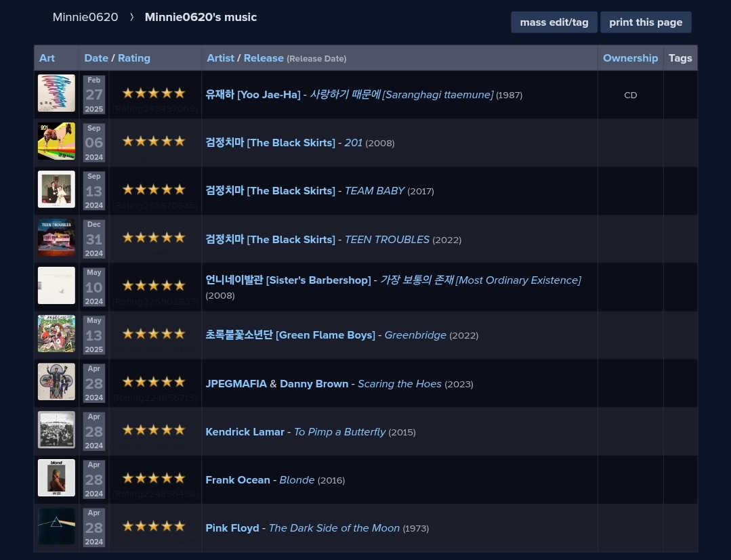Click the star rating on Kendrick Lamar row

click(154, 430)
